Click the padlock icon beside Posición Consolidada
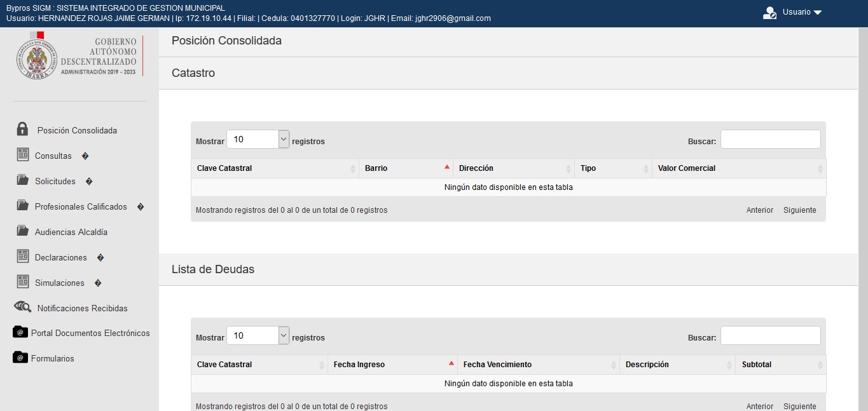The height and width of the screenshot is (411, 868). click(x=22, y=130)
